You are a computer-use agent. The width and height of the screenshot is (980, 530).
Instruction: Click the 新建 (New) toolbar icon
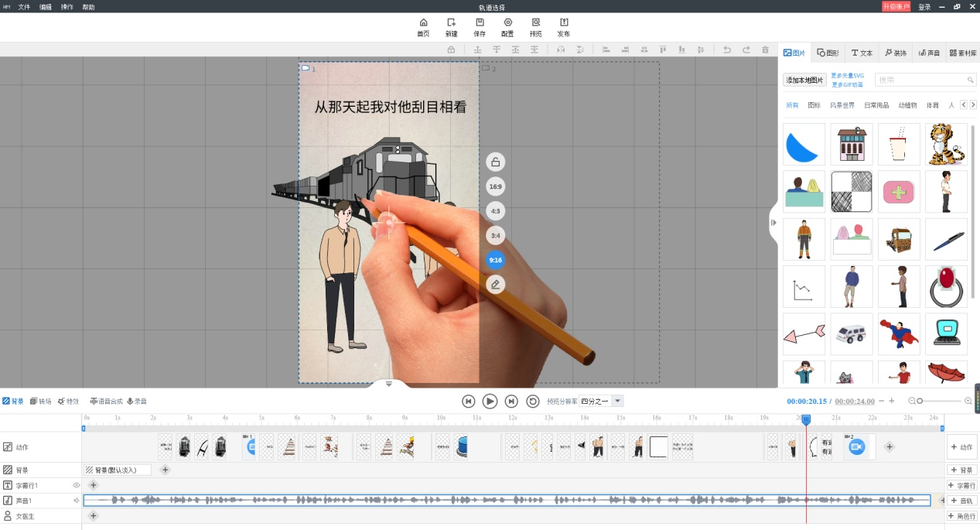[x=451, y=27]
